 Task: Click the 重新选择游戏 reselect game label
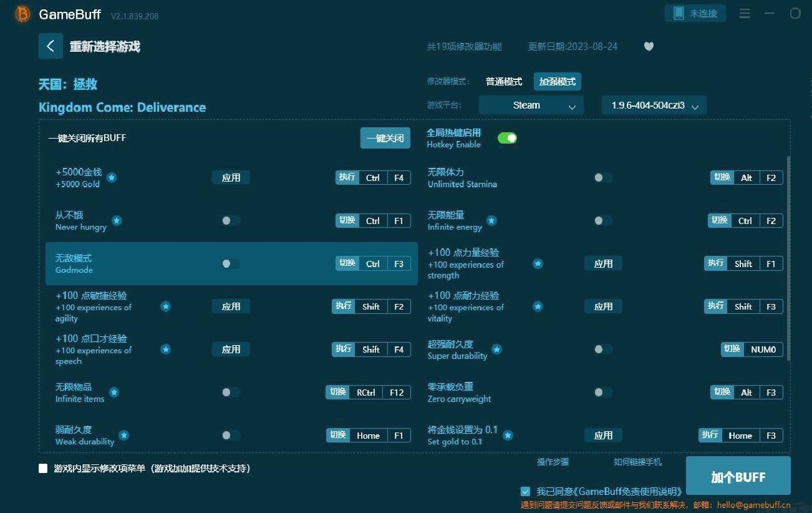tap(105, 46)
